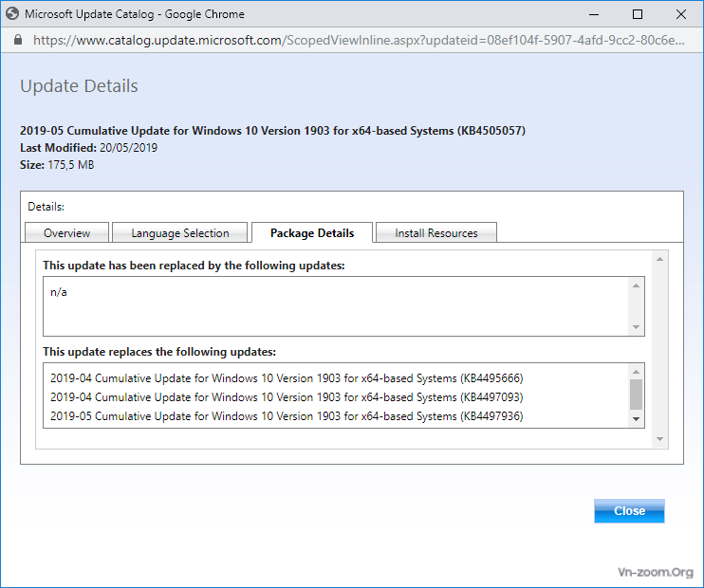Close the Chrome window with X

point(680,14)
